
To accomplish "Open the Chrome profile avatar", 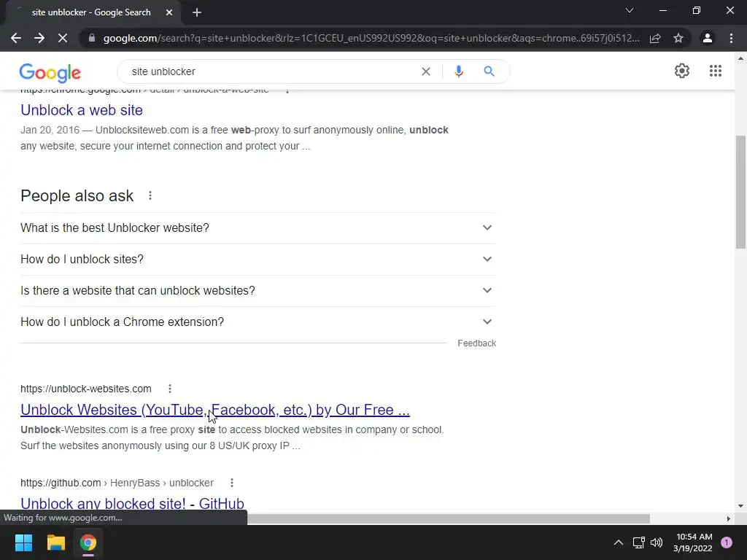I will (x=708, y=38).
